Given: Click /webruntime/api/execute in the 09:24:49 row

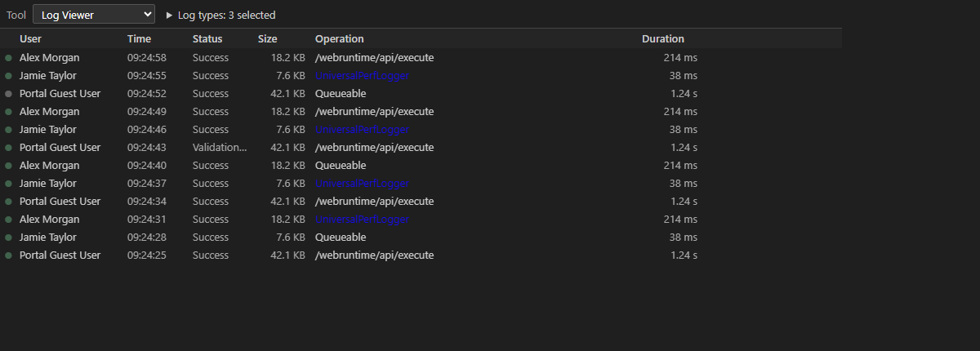Looking at the screenshot, I should click(x=374, y=112).
